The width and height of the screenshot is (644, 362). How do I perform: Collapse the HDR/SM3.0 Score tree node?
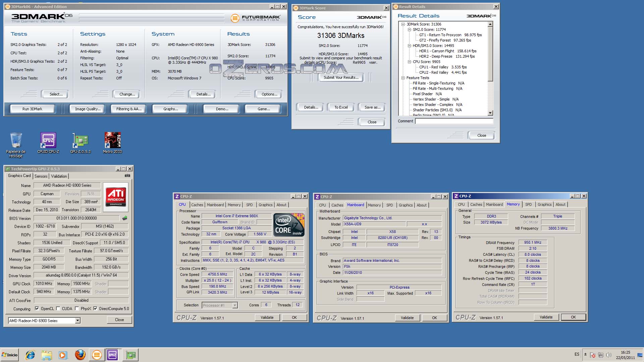(409, 46)
